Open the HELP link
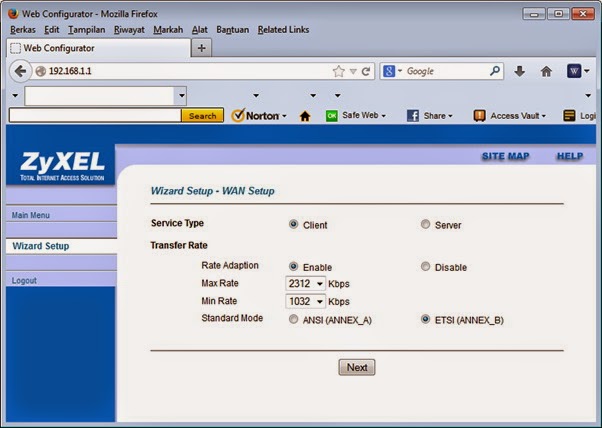602x428 pixels. click(x=570, y=156)
